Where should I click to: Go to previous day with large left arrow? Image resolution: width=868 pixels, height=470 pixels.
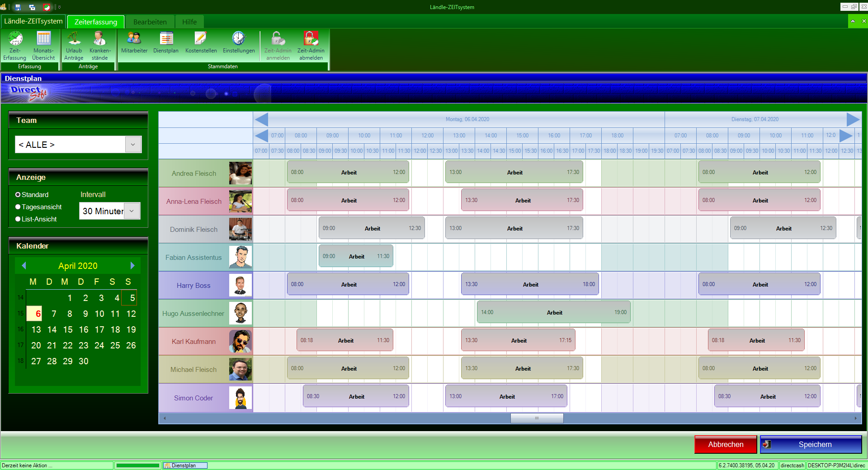261,119
